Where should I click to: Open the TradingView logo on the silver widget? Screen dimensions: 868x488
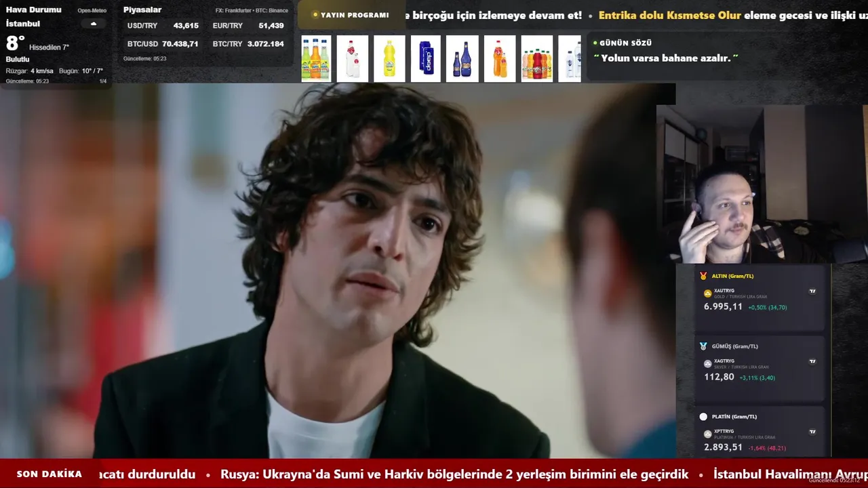[812, 361]
